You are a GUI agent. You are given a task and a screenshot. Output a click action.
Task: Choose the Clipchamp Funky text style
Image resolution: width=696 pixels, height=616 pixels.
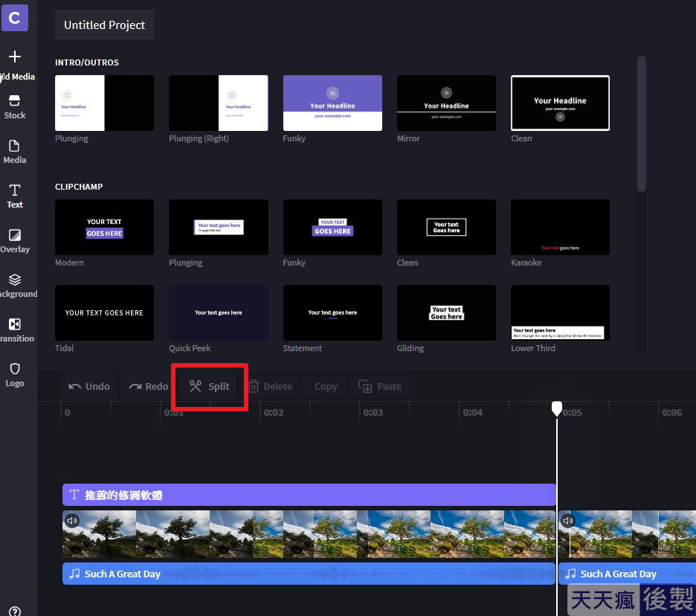coord(332,228)
